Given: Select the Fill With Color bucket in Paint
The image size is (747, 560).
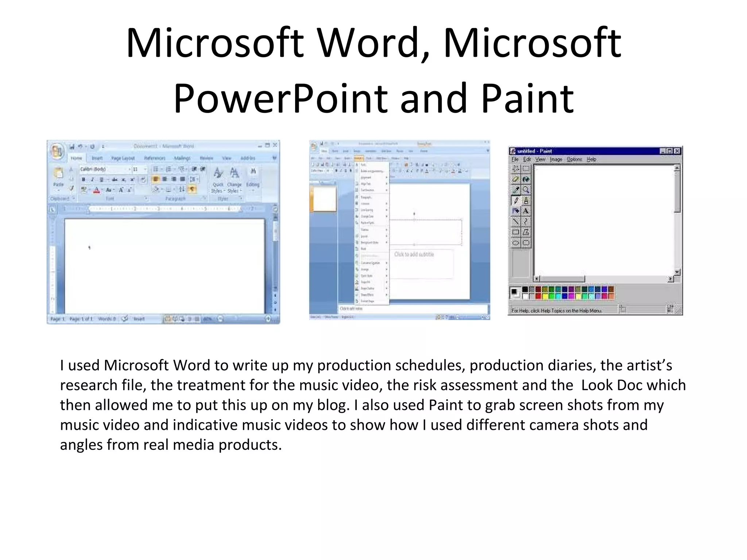Looking at the screenshot, I should pyautogui.click(x=526, y=179).
